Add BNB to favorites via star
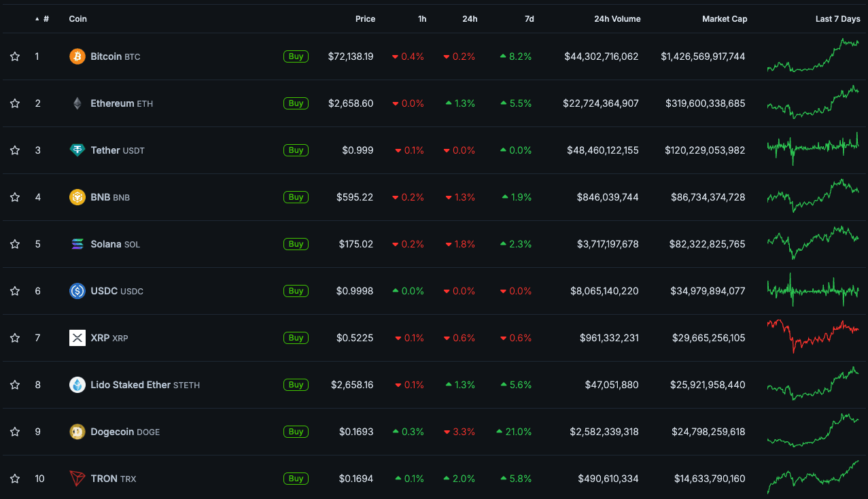The width and height of the screenshot is (868, 499). (x=15, y=197)
